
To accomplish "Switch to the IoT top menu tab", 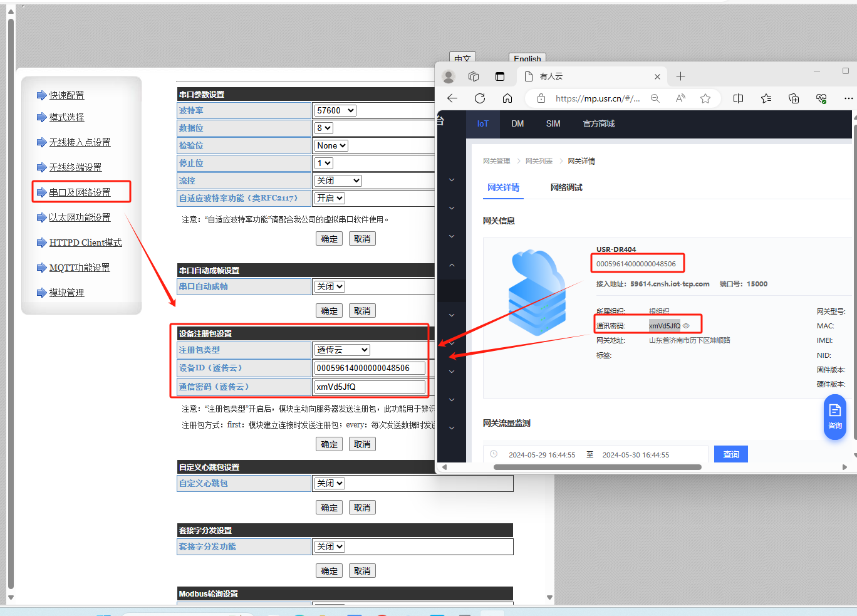I will pos(482,124).
